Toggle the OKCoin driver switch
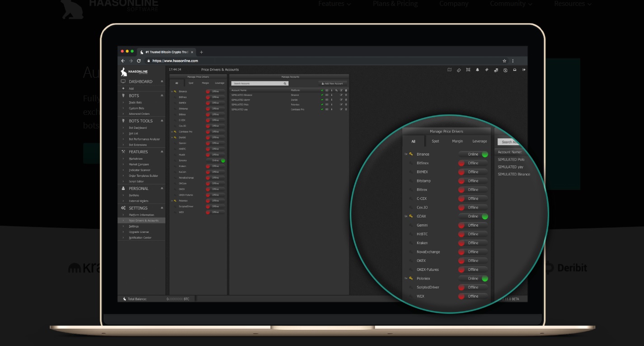 click(x=216, y=183)
